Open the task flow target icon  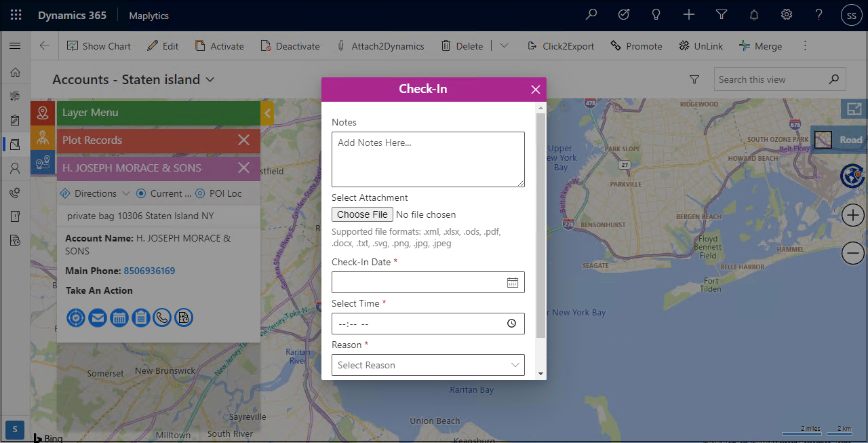(625, 15)
